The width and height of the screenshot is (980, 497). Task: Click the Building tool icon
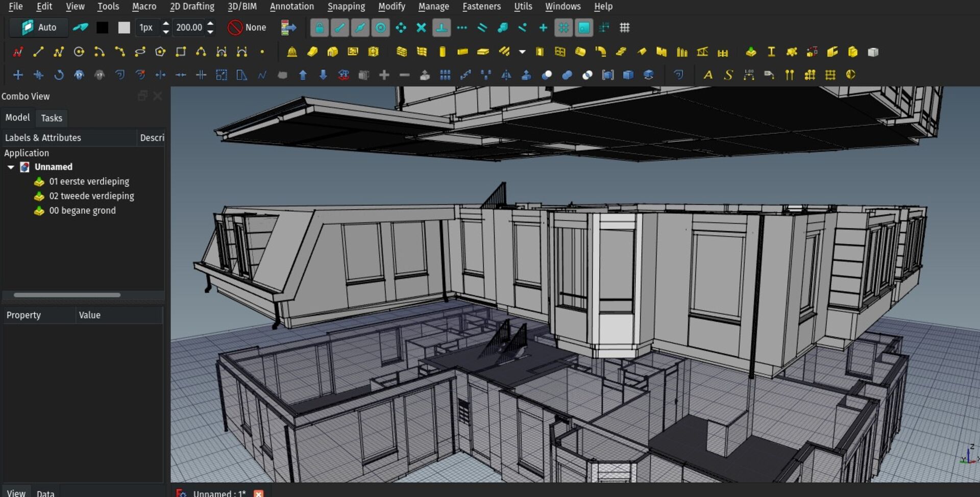332,52
